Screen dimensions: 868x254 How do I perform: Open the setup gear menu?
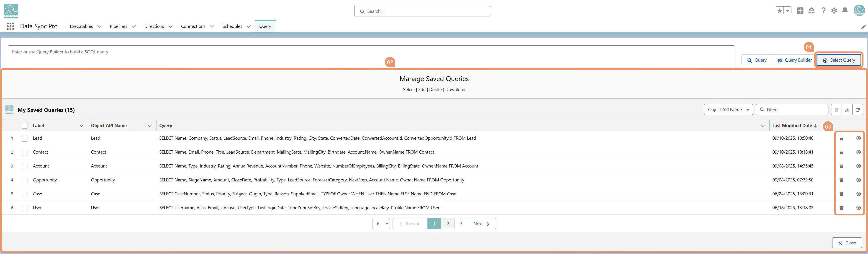pos(834,11)
